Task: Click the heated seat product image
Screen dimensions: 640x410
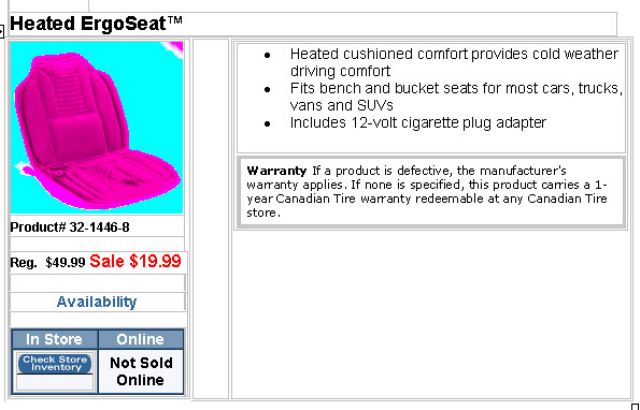Action: (x=97, y=125)
